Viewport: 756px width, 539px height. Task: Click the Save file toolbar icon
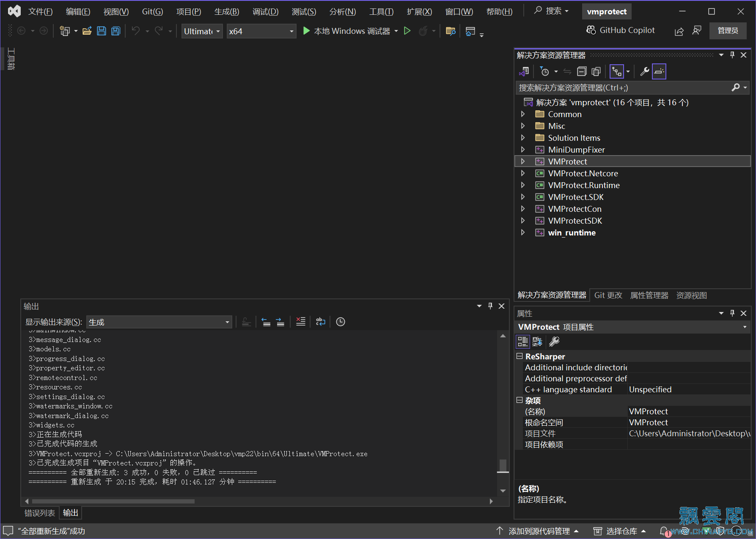[102, 31]
